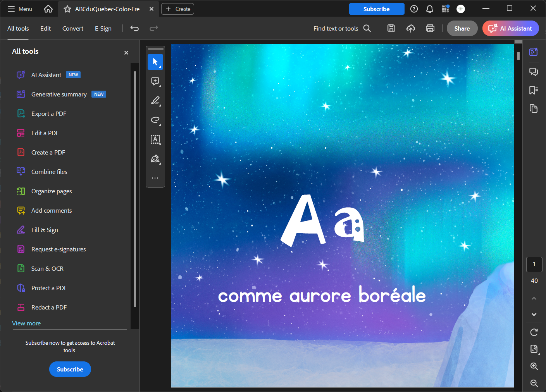546x392 pixels.
Task: Select the arrow selection tool
Action: pos(155,62)
